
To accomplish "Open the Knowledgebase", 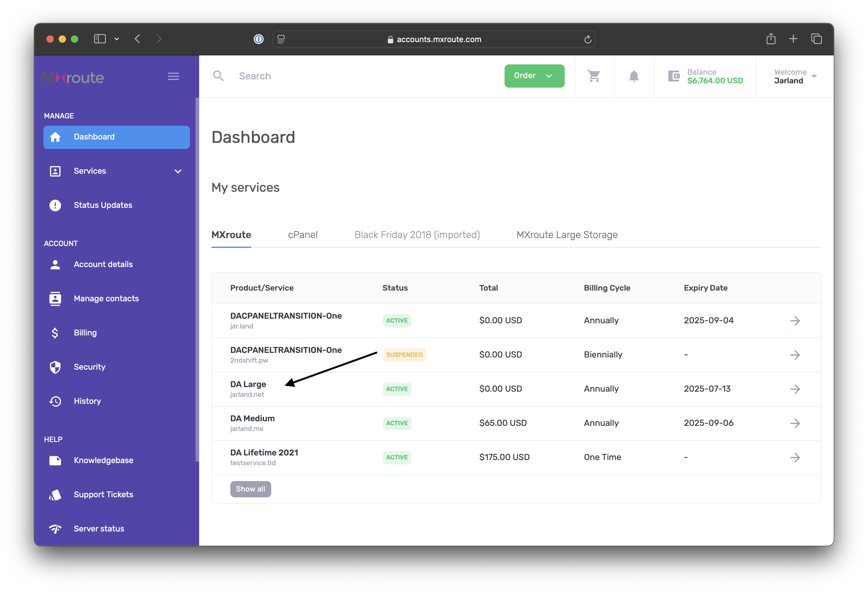I will [x=104, y=460].
